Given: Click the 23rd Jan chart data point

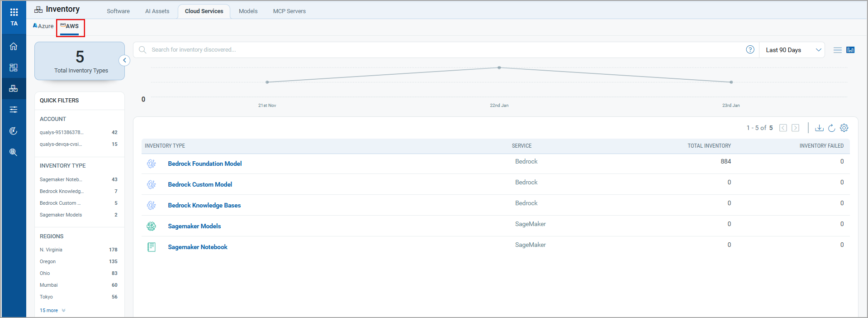Looking at the screenshot, I should click(731, 82).
